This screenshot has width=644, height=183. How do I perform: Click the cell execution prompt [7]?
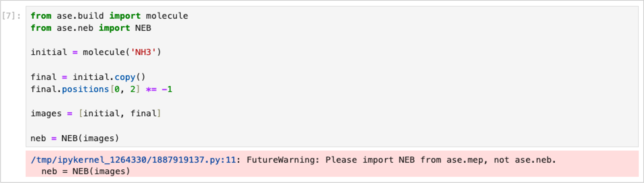11,16
